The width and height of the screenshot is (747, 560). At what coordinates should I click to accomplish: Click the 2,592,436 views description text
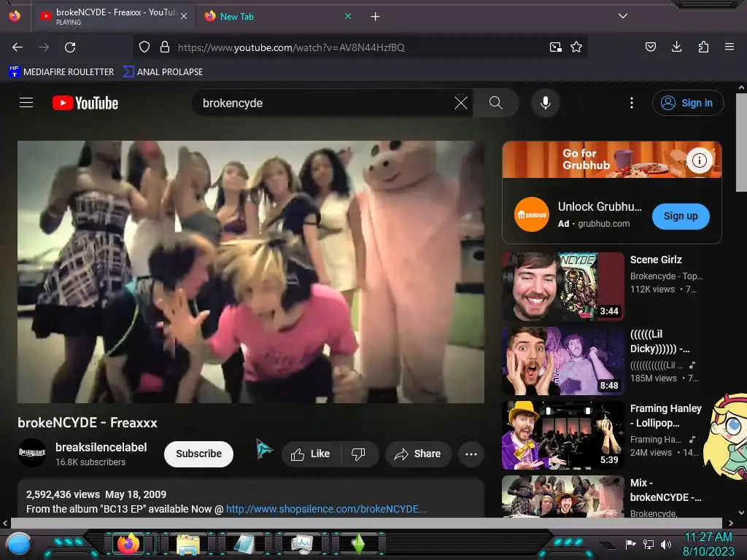click(x=63, y=494)
